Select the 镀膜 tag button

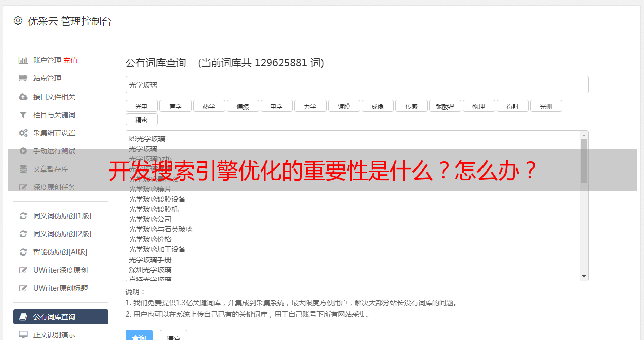344,106
